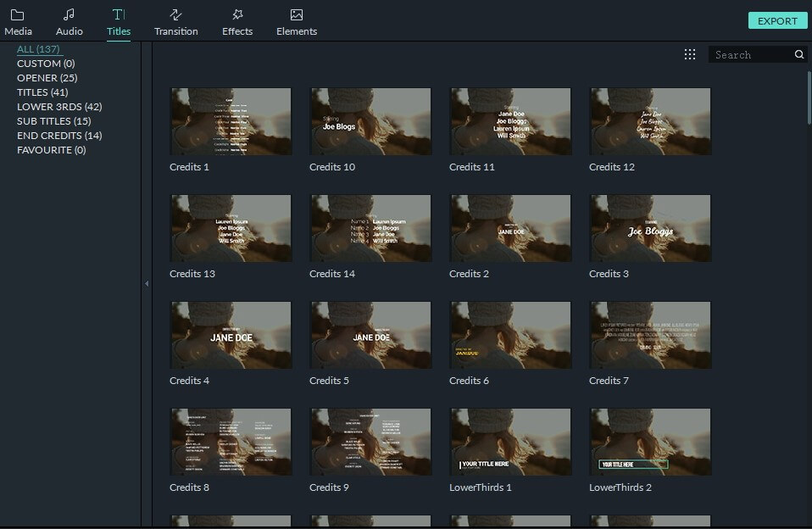Open the Audio tab music note icon
The height and width of the screenshot is (529, 812).
(69, 14)
